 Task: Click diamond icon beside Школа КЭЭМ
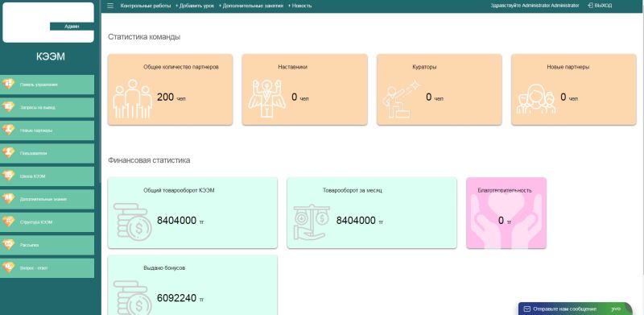coord(8,176)
